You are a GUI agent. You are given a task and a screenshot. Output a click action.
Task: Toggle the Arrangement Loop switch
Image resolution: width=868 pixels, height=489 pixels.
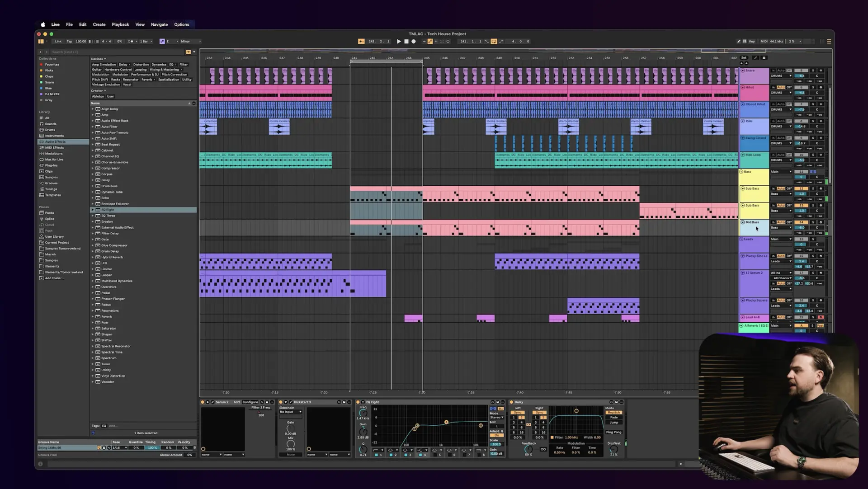click(494, 42)
